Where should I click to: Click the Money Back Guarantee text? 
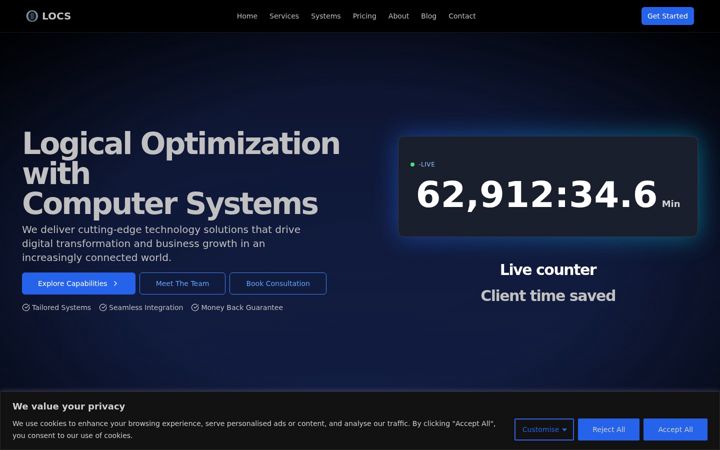(x=242, y=308)
